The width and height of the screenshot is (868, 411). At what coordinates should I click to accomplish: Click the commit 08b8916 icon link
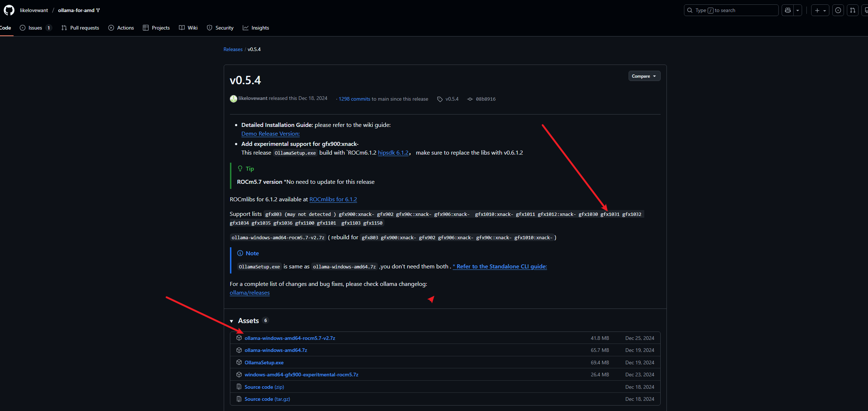tap(470, 99)
